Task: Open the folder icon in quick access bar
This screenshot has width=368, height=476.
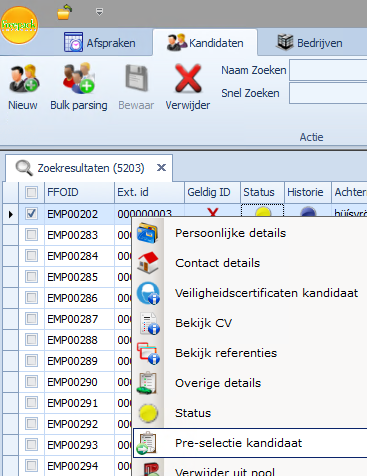Action: (64, 12)
